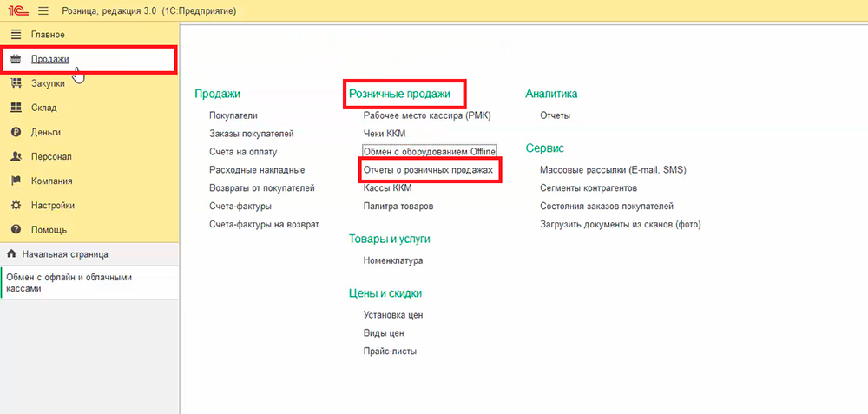Go to Обмен с оборудованием Offline
Screen dimensions: 868x414
(429, 152)
